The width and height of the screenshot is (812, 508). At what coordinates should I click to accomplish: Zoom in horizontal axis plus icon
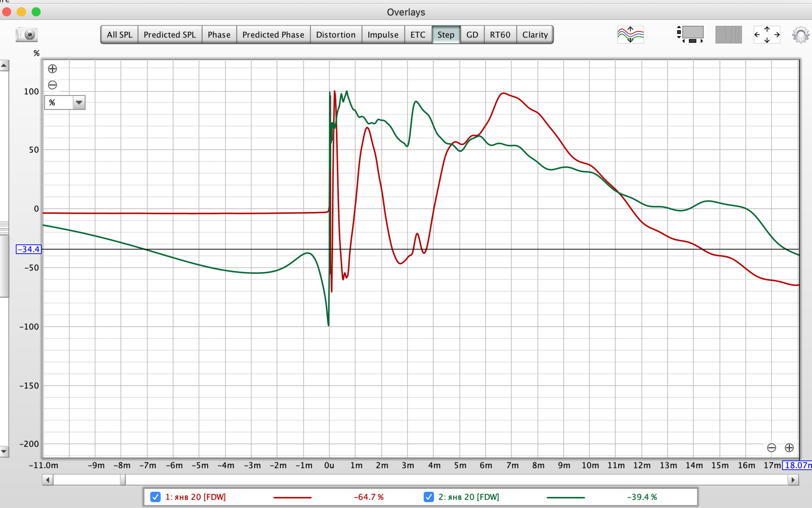point(789,448)
